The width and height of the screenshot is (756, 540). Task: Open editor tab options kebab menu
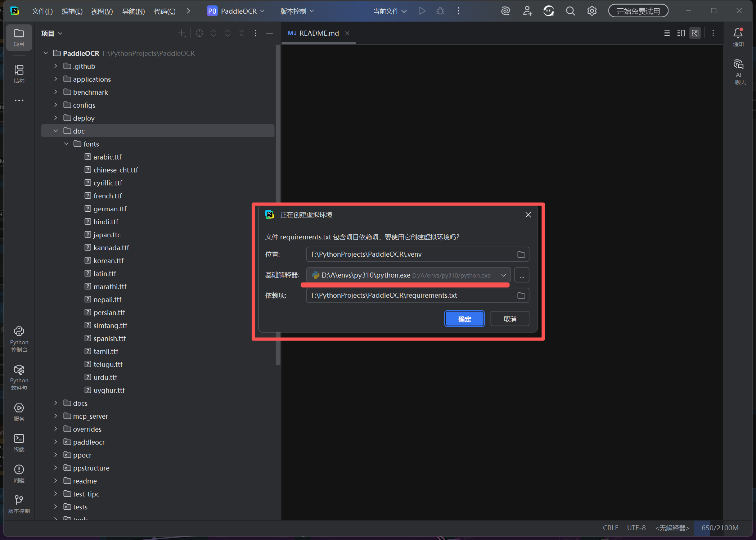point(713,33)
